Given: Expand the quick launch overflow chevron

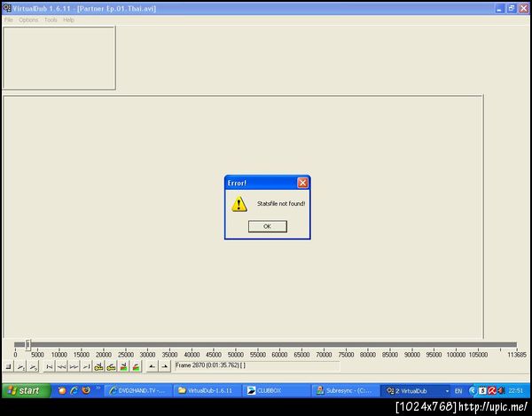Looking at the screenshot, I should pos(98,388).
